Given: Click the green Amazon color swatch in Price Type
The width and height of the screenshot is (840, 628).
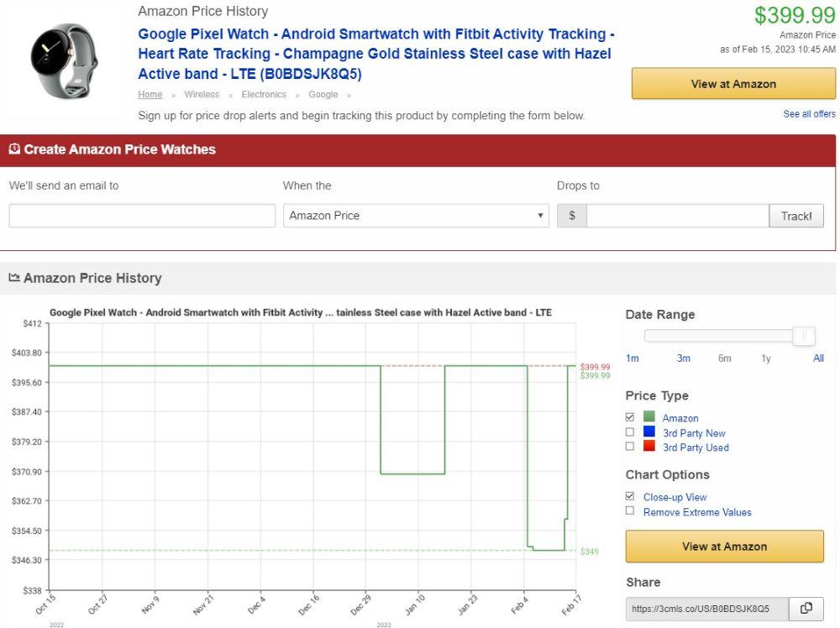Looking at the screenshot, I should coord(648,417).
